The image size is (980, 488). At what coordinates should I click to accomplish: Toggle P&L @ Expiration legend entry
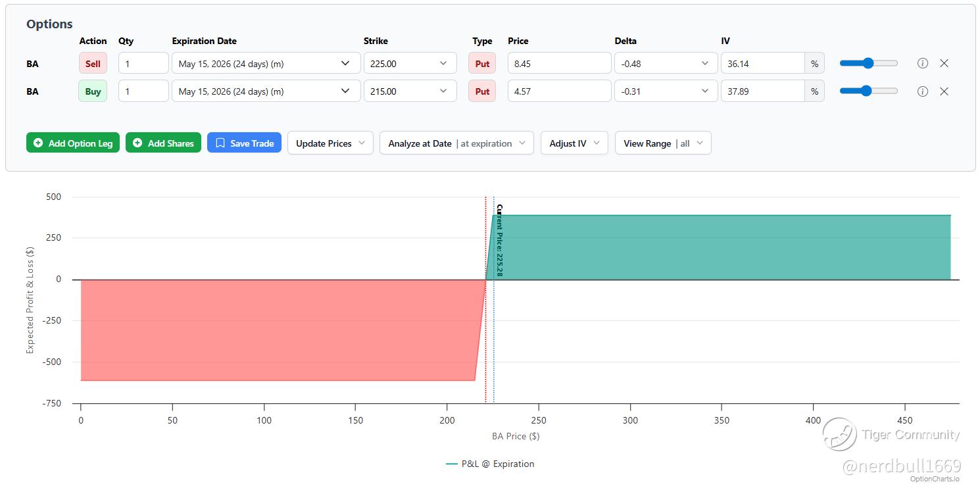(x=490, y=464)
